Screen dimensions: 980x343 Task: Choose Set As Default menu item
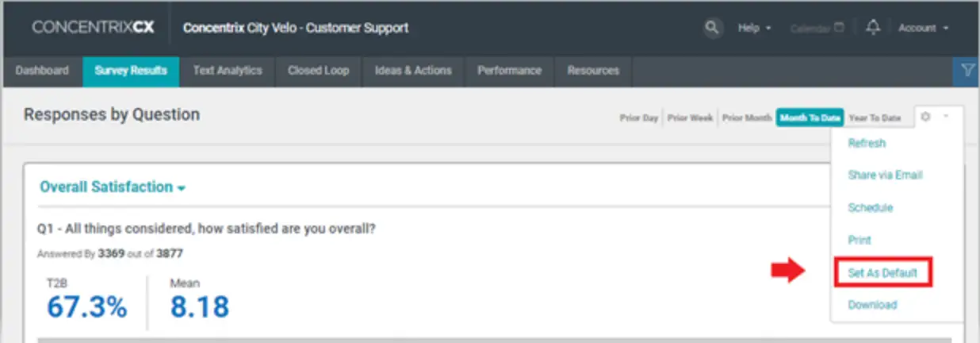point(882,273)
